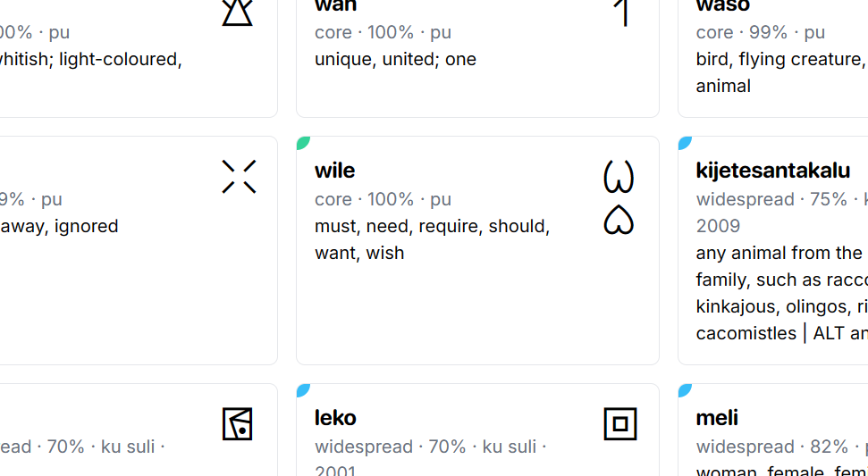
Task: Open the leko word entry
Action: point(335,418)
